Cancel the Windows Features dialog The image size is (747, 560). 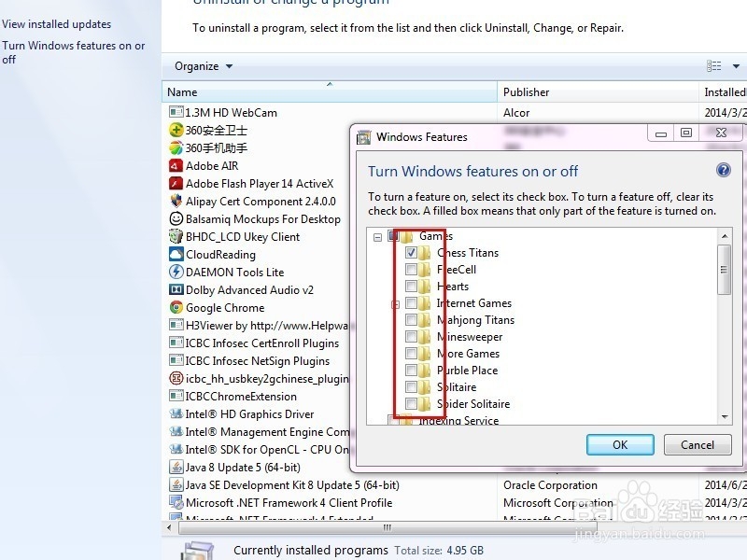(698, 445)
